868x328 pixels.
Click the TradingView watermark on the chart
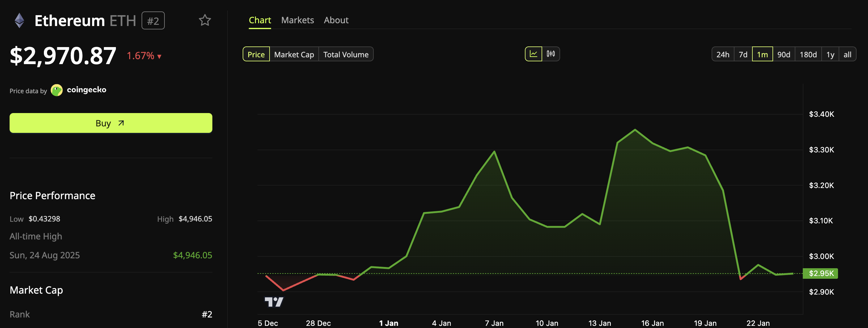(x=274, y=302)
